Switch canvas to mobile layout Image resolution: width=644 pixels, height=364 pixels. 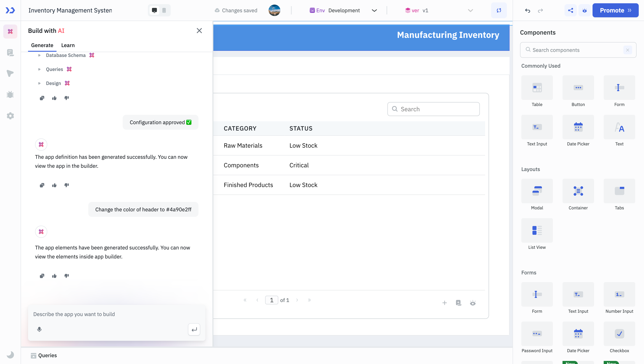164,10
